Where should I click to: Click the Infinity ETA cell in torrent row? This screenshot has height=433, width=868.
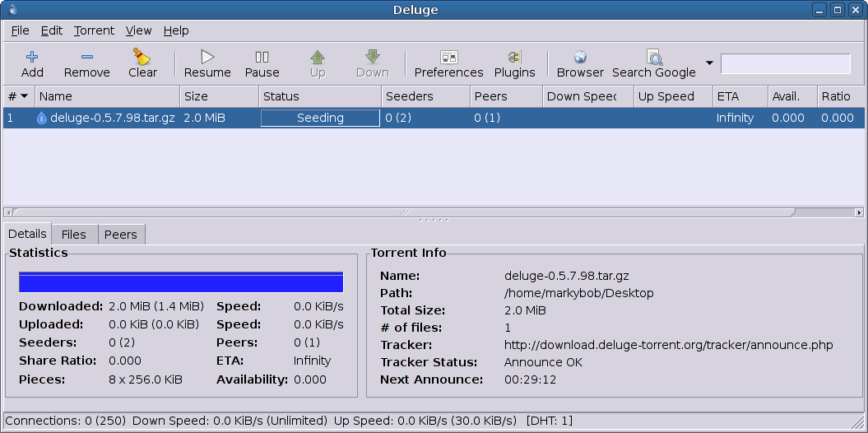735,118
